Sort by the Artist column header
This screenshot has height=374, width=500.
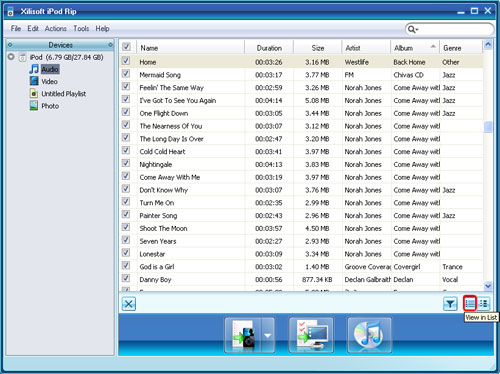(x=366, y=48)
